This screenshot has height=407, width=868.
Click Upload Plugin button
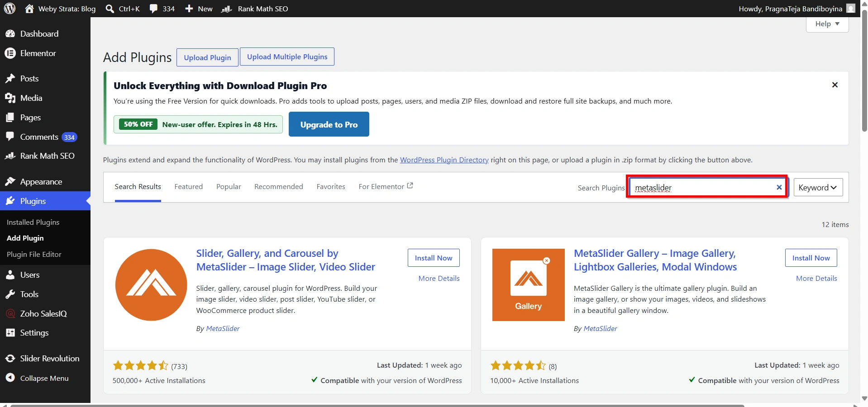tap(207, 57)
